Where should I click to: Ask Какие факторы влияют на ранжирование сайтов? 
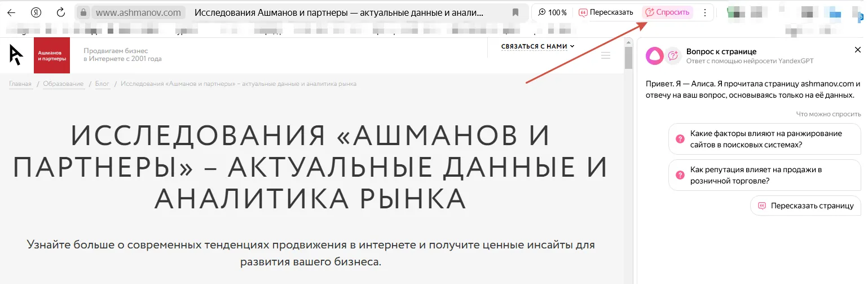tap(765, 139)
